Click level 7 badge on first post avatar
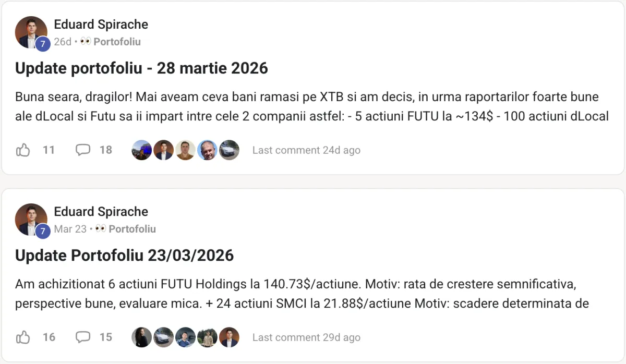 point(42,44)
